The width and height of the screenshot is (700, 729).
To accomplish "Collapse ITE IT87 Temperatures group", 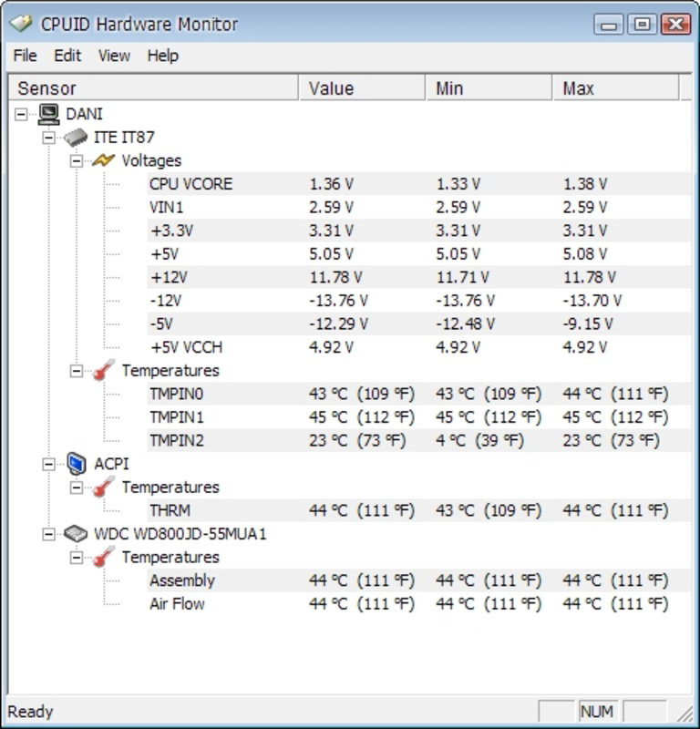I will tap(77, 371).
